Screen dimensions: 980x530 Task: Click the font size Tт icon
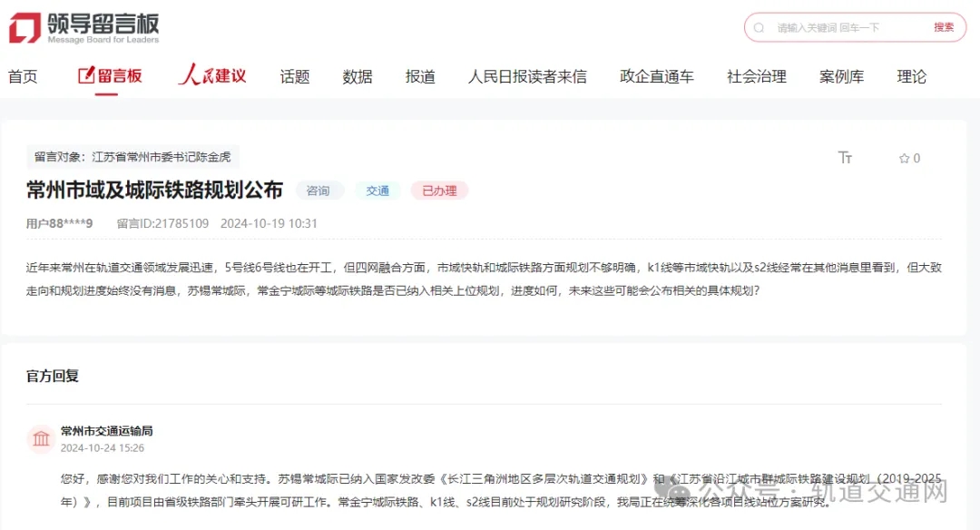pos(845,158)
